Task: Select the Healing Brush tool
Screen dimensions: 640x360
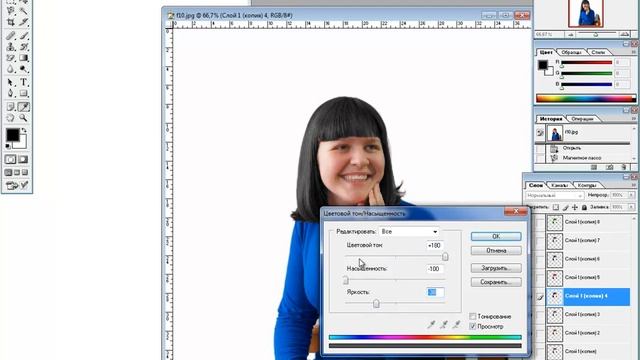Action: pyautogui.click(x=11, y=36)
